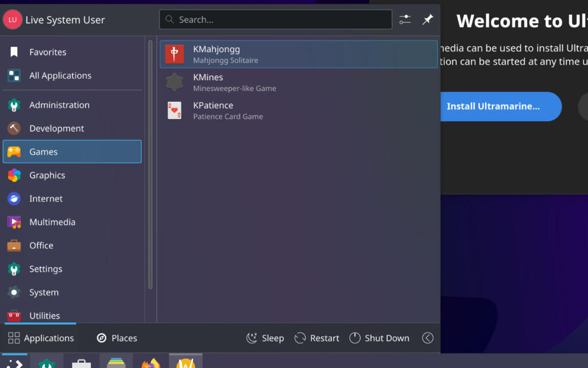This screenshot has height=368, width=588.
Task: Click the category list scrollbar
Action: (x=150, y=165)
